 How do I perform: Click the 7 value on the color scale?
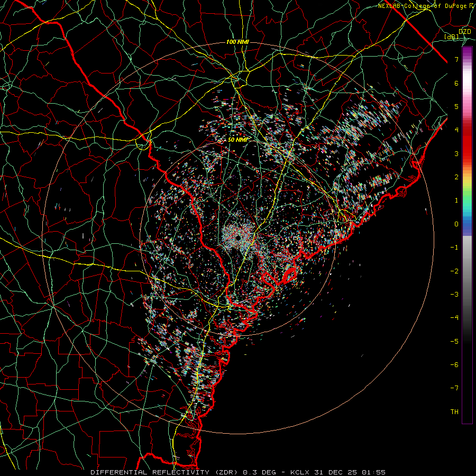click(456, 59)
